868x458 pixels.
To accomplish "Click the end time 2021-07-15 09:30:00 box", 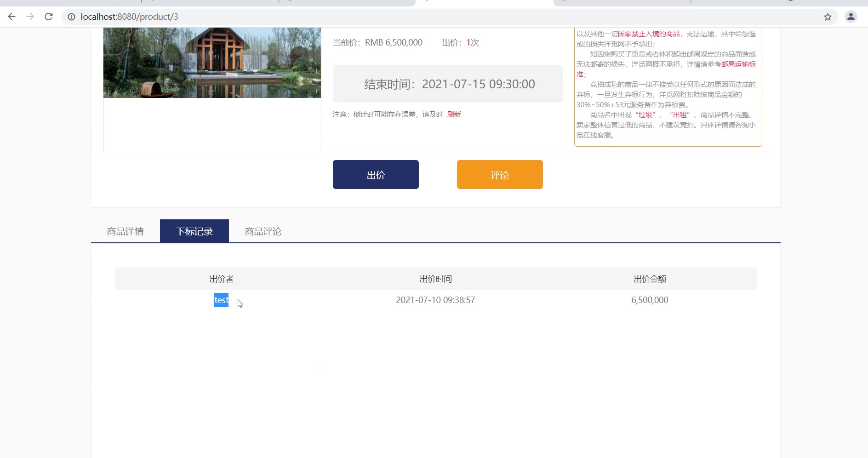I will coord(448,84).
